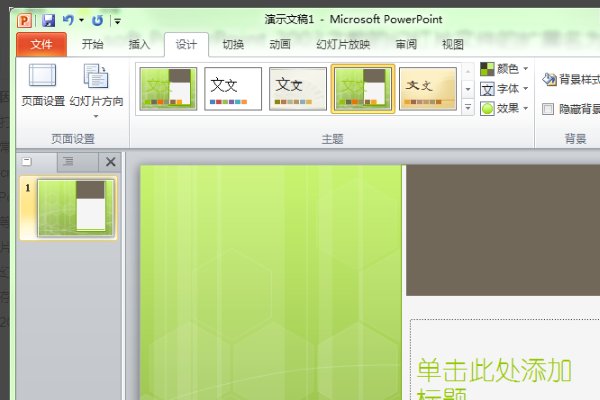The height and width of the screenshot is (400, 600).
Task: Open 页面设置 dialog button
Action: point(43,85)
